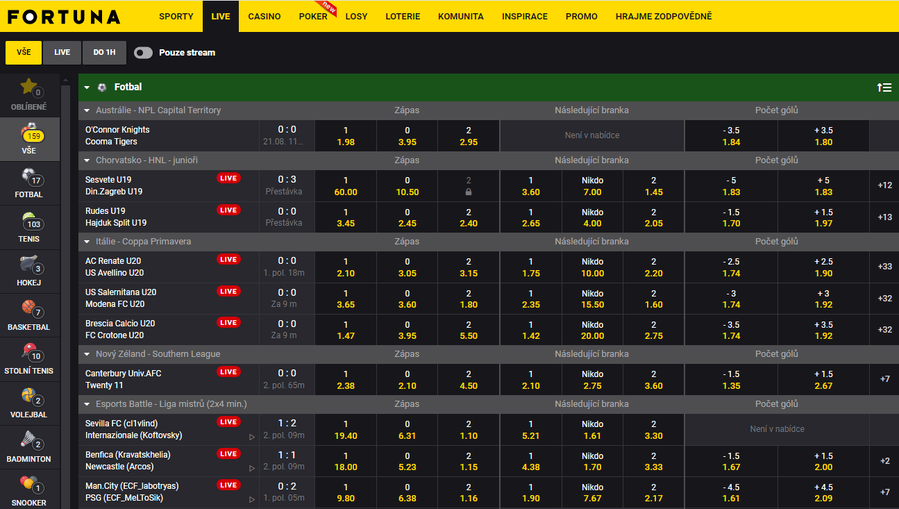Screen dimensions: 899x509
Task: Collapse the Esports Battle - Liga mistrů group
Action: click(87, 405)
